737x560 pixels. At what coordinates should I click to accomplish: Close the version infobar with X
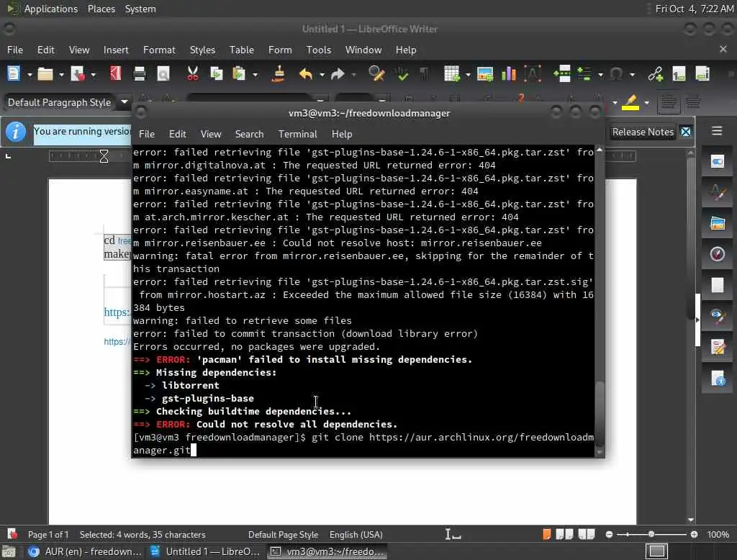coord(686,132)
